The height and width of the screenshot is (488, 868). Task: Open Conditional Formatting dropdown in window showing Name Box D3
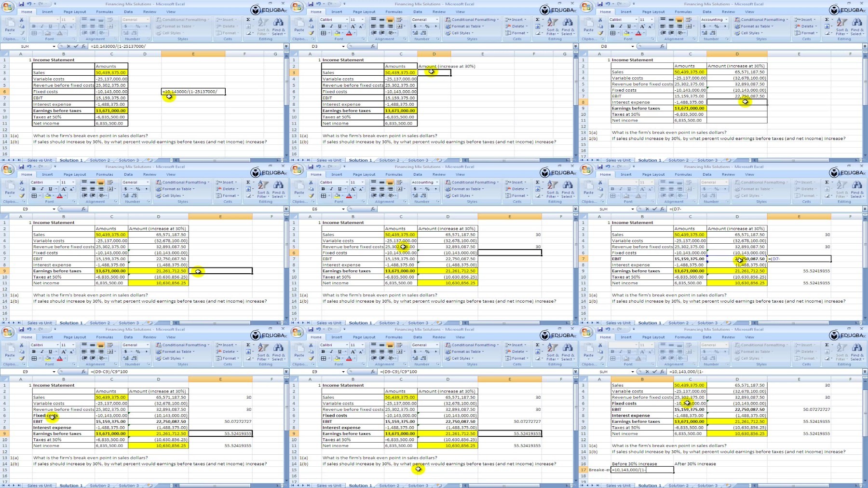(x=473, y=20)
